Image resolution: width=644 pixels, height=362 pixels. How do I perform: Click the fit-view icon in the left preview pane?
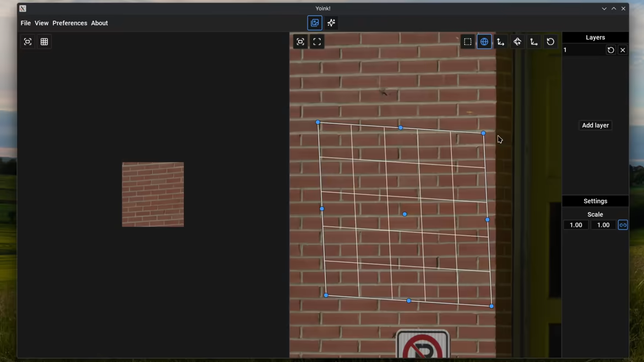tap(28, 42)
